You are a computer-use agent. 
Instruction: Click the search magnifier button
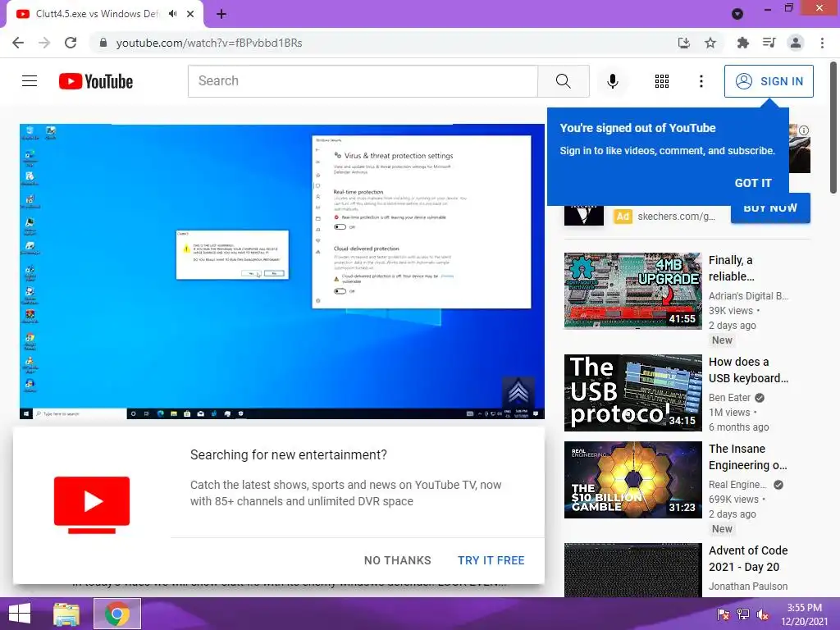[x=563, y=81]
